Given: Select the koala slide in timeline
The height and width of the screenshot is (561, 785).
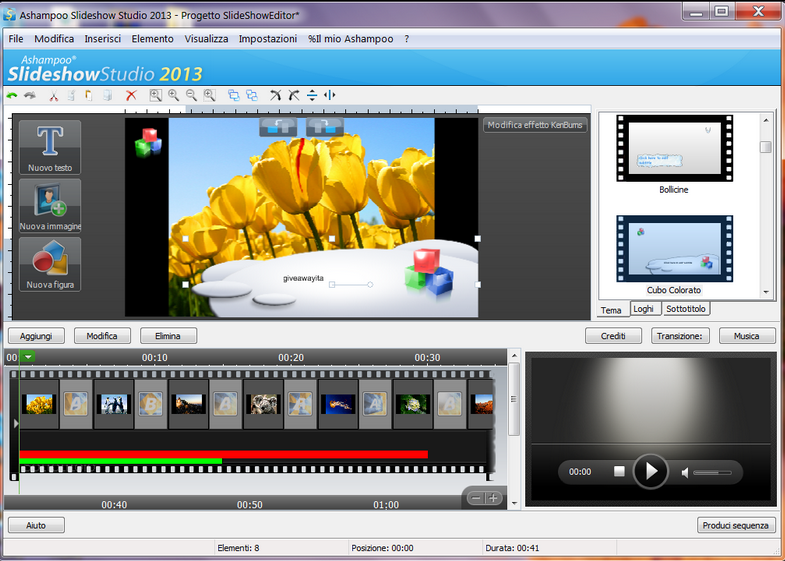Looking at the screenshot, I should pyautogui.click(x=263, y=404).
